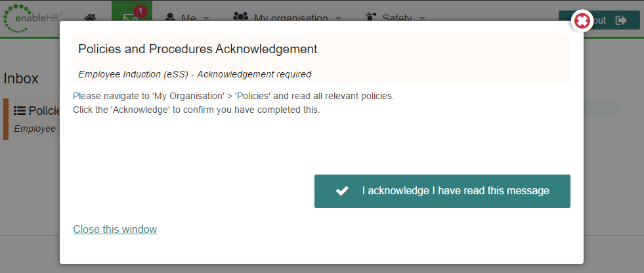Click the logout arrow icon
The image size is (644, 273).
[621, 20]
